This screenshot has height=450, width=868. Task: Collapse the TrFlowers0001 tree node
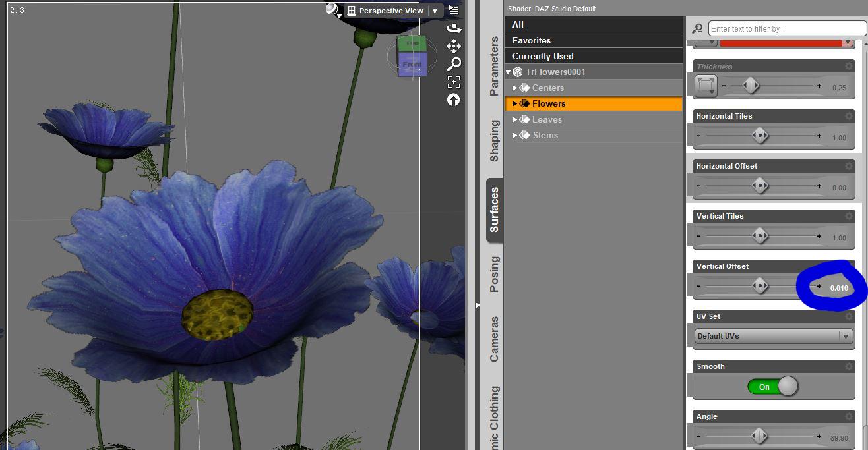[509, 72]
